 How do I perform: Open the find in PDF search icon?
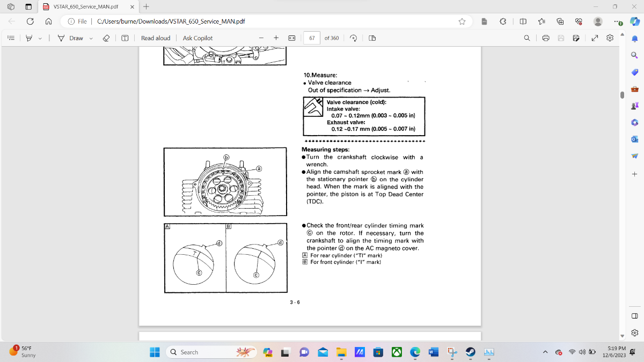527,38
